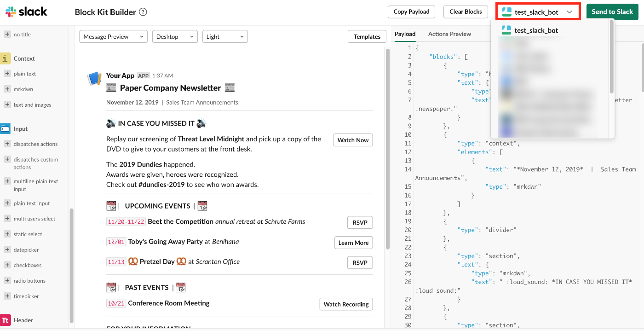Open the Message Preview dropdown

point(113,36)
